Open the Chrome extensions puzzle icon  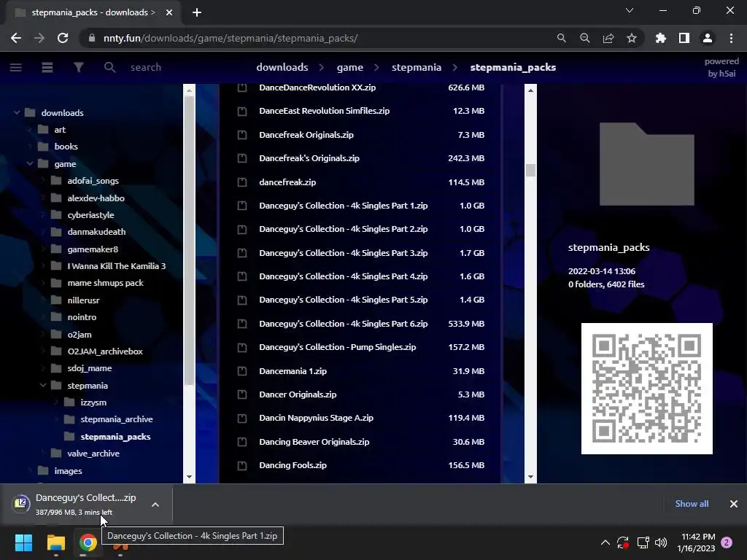click(660, 38)
